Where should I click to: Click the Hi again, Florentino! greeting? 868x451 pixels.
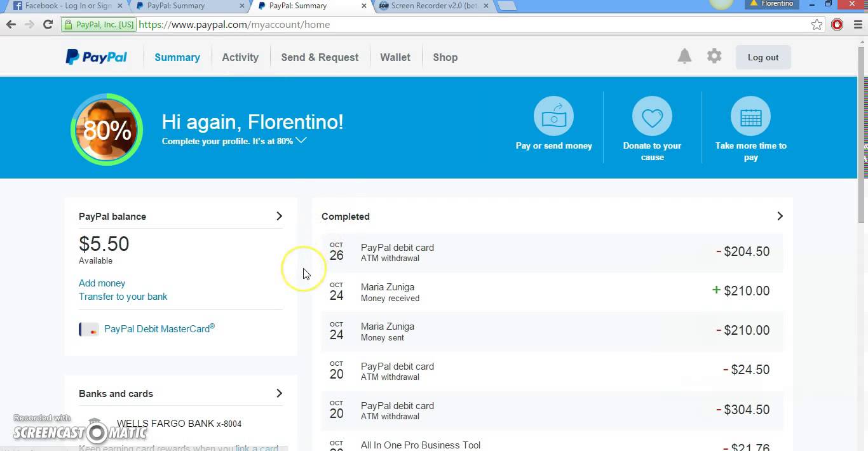252,121
